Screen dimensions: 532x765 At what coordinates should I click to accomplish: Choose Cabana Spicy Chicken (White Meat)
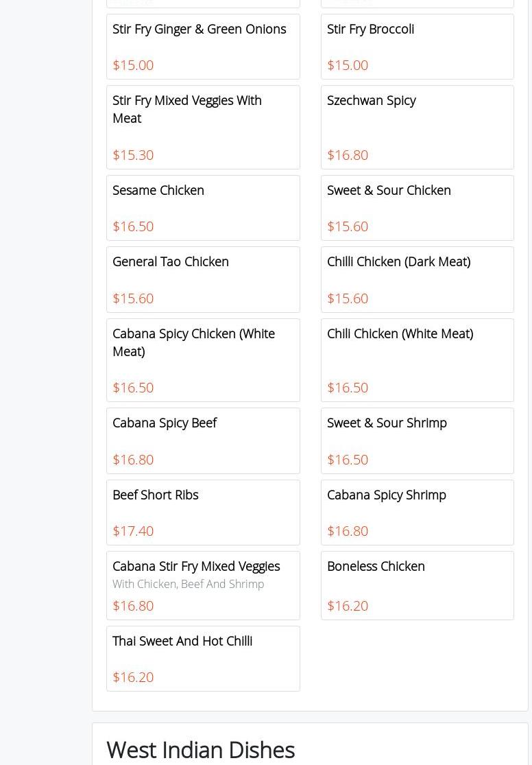[x=193, y=342]
